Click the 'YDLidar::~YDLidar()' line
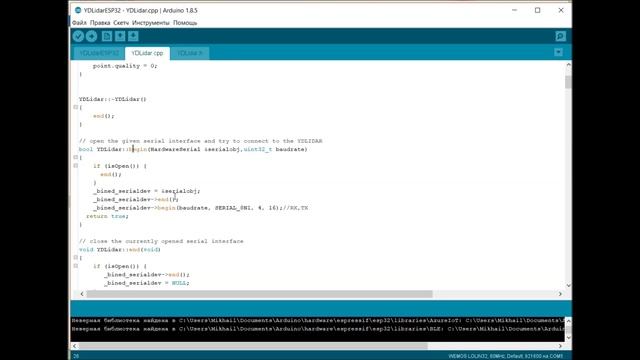640x360 pixels. tap(113, 99)
